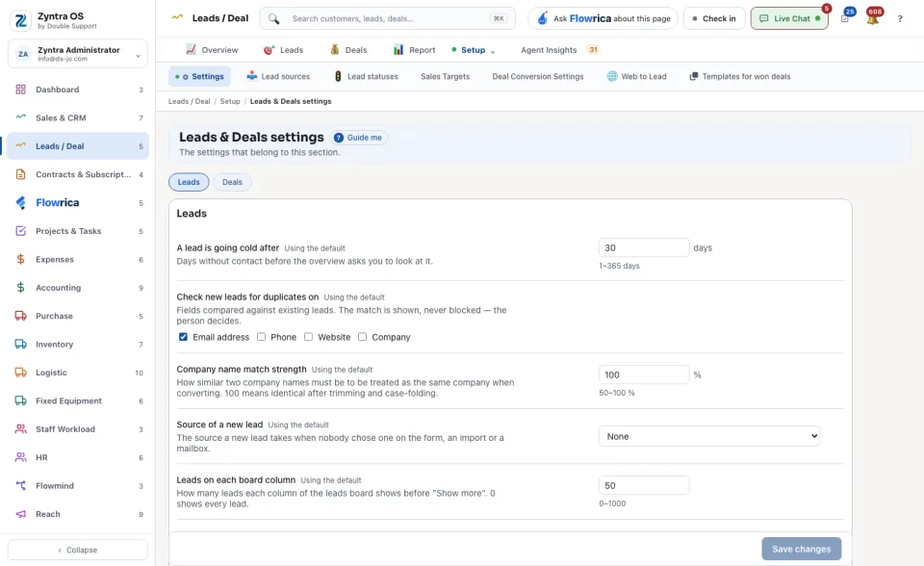
Task: Open the Leads top navigation tab
Action: tap(283, 50)
